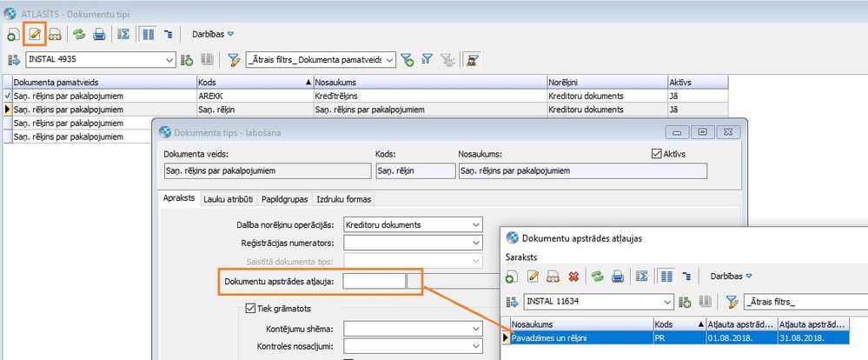The width and height of the screenshot is (868, 360).
Task: Click the 31.08.2018. date cell
Action: (813, 337)
